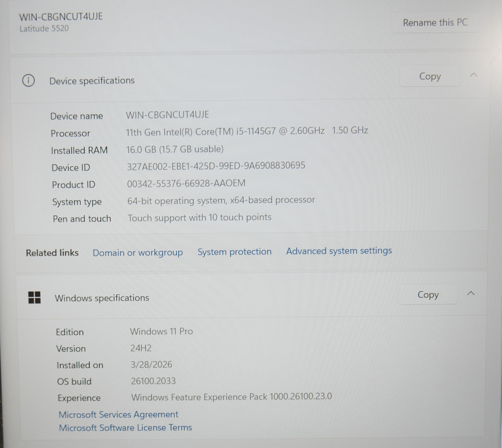Click the Experience label
The image size is (502, 448).
coord(79,398)
